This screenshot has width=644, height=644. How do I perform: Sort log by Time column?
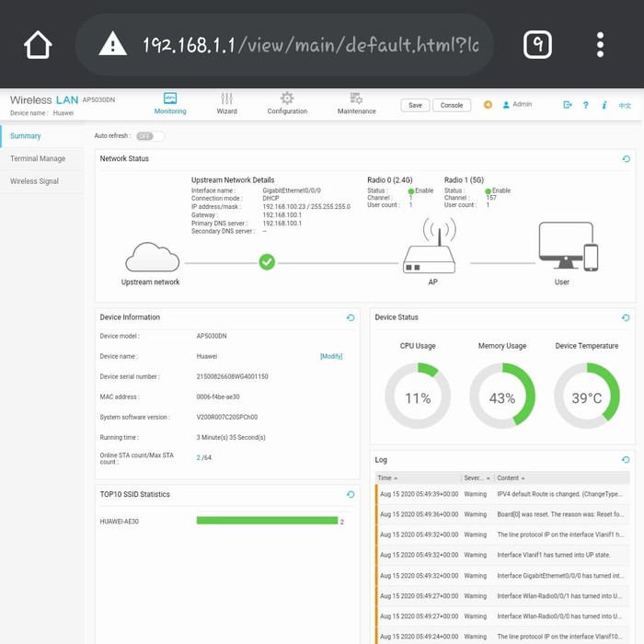click(x=388, y=478)
